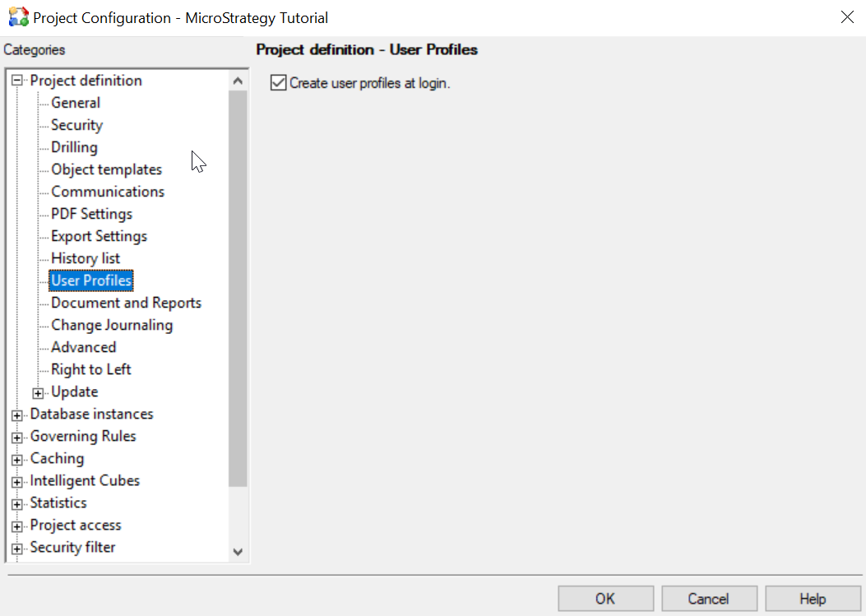Image resolution: width=866 pixels, height=616 pixels.
Task: Open the History list settings
Action: 86,257
